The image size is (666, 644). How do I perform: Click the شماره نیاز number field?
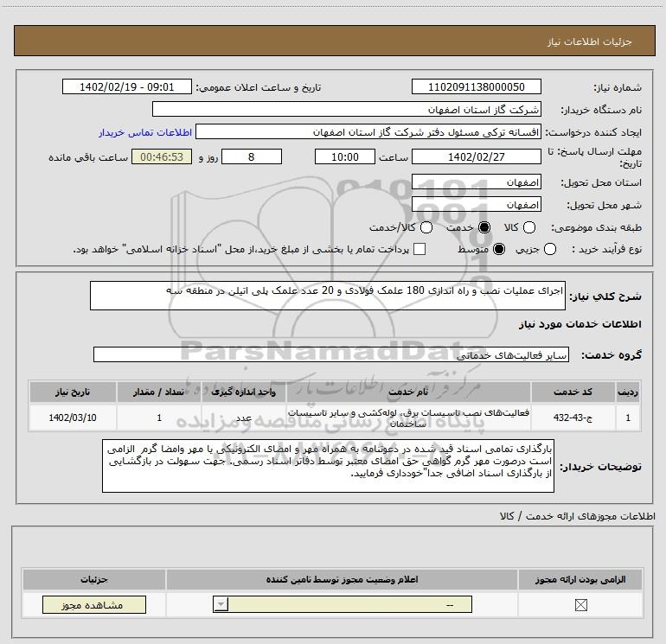(x=476, y=87)
